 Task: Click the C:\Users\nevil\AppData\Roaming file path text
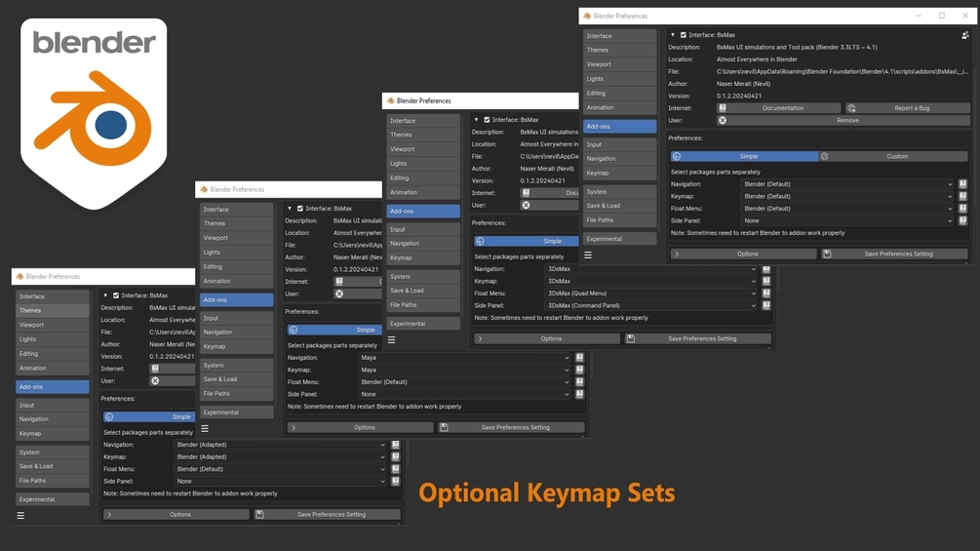pos(842,72)
